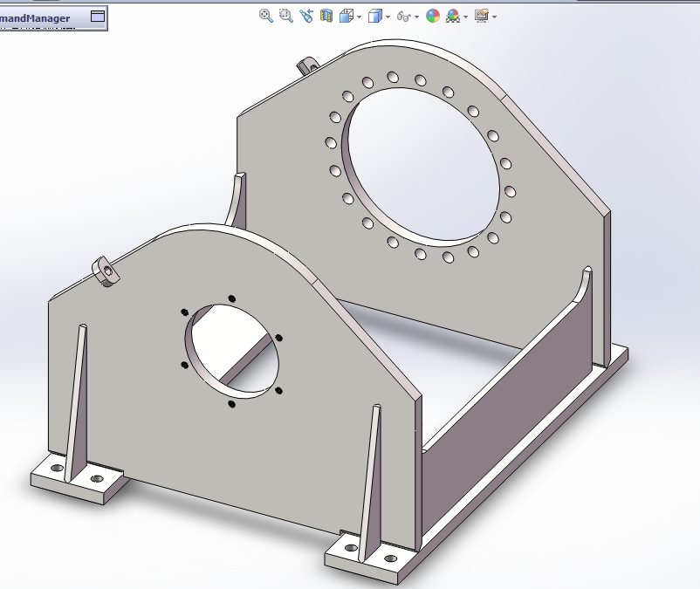Select the lifting lug on the front plate

coord(106,271)
